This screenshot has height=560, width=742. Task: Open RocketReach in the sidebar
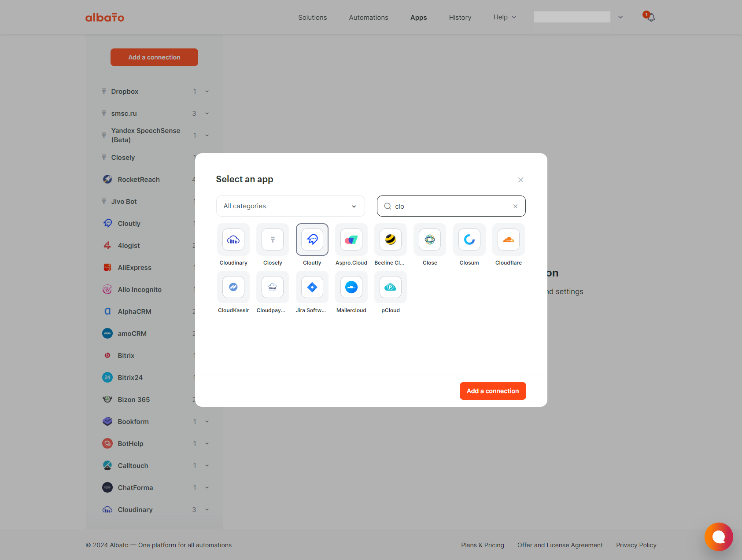tap(139, 180)
